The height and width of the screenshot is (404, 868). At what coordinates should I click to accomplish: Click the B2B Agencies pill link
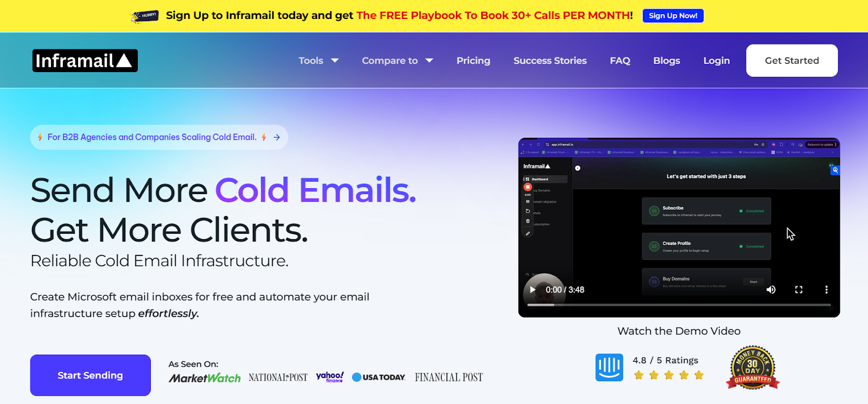[x=159, y=137]
